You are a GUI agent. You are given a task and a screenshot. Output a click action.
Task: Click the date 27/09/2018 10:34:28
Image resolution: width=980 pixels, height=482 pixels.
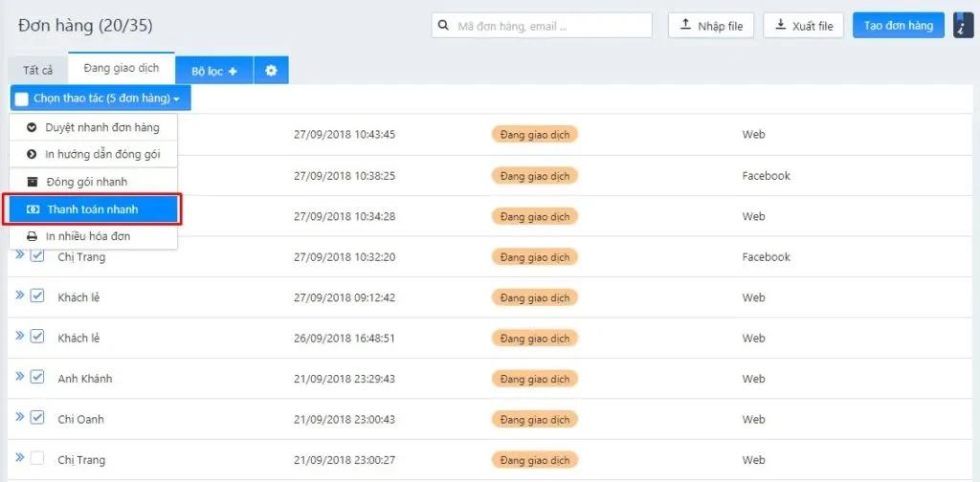point(345,217)
